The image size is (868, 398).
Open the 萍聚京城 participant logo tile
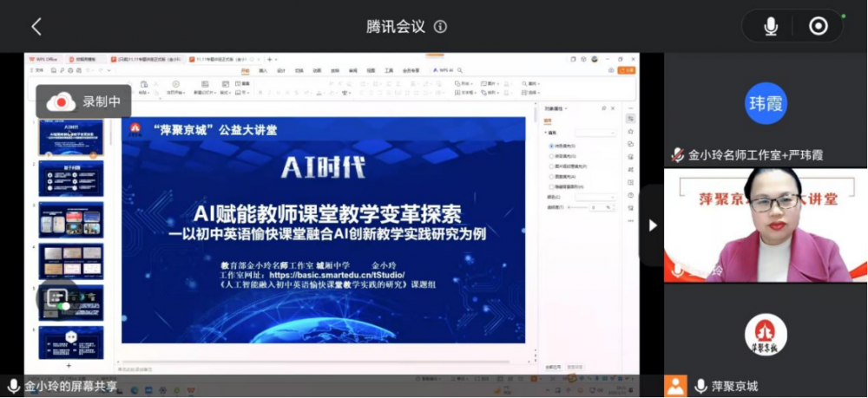[766, 335]
